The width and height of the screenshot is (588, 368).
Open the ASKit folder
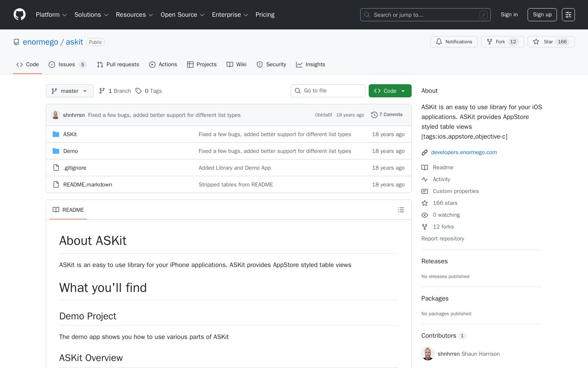point(70,134)
